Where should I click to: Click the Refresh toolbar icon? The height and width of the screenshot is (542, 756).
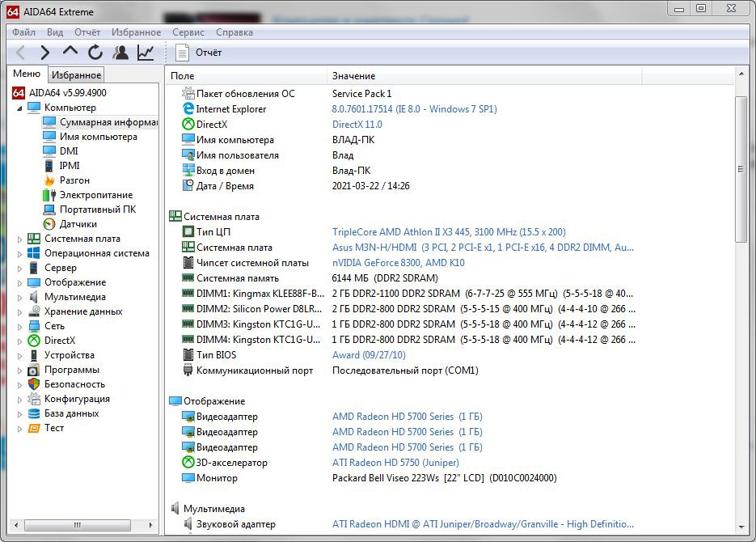pos(95,53)
